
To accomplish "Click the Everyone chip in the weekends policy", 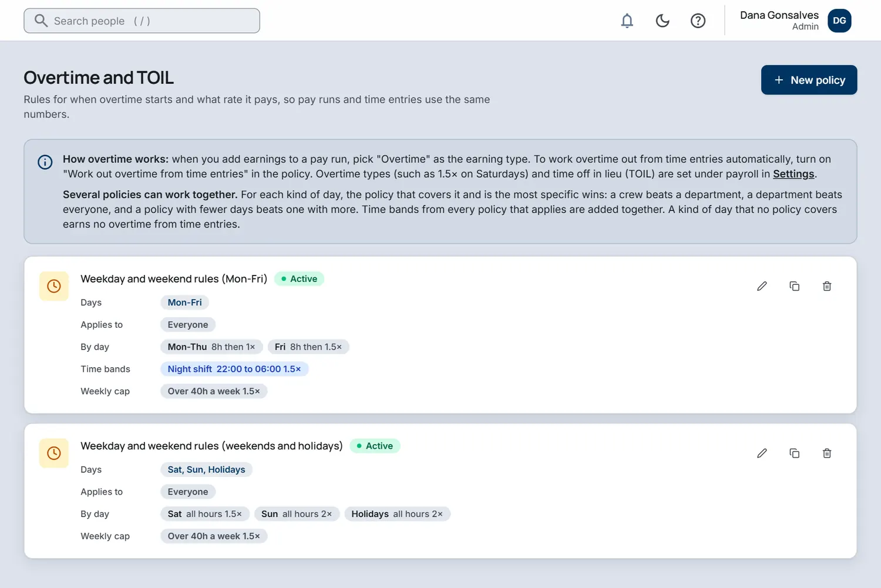I will click(188, 492).
